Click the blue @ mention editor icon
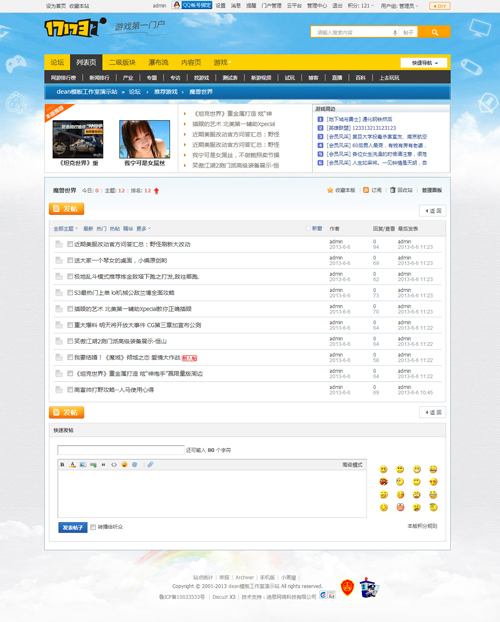 click(135, 465)
